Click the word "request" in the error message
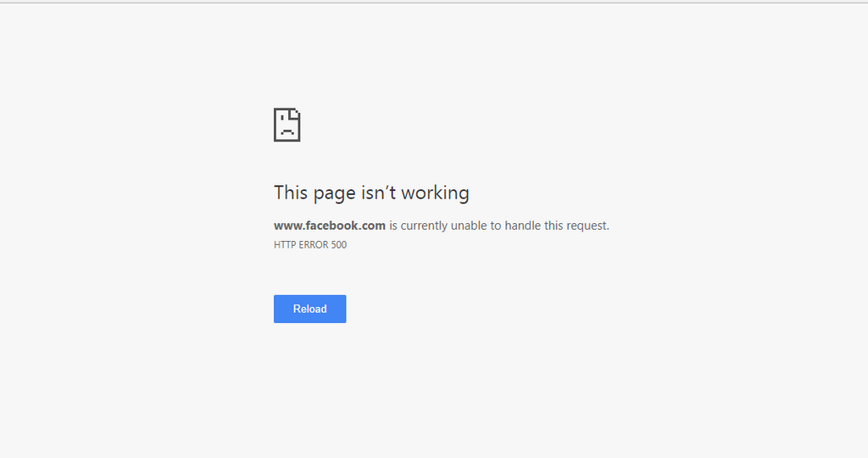This screenshot has height=458, width=868. click(585, 226)
